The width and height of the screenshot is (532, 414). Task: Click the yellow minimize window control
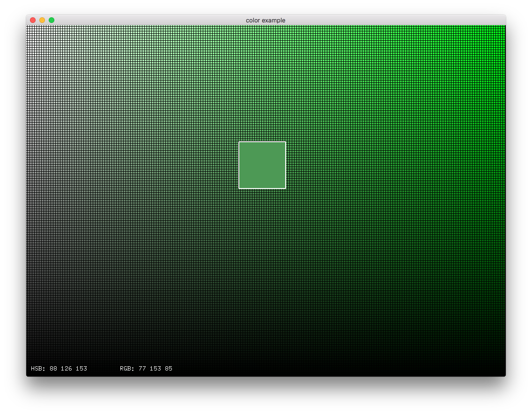pyautogui.click(x=42, y=20)
